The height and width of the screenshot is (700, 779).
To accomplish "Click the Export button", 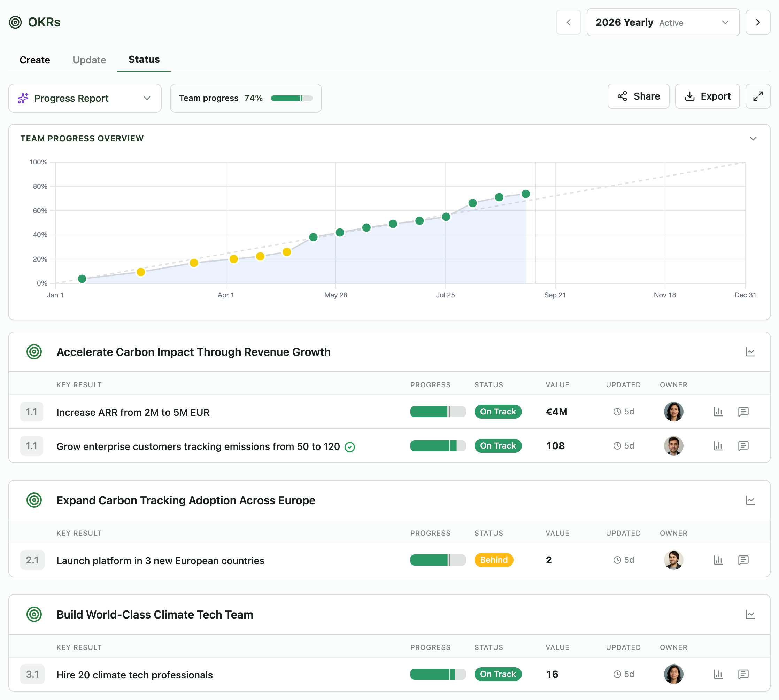I will pyautogui.click(x=707, y=96).
